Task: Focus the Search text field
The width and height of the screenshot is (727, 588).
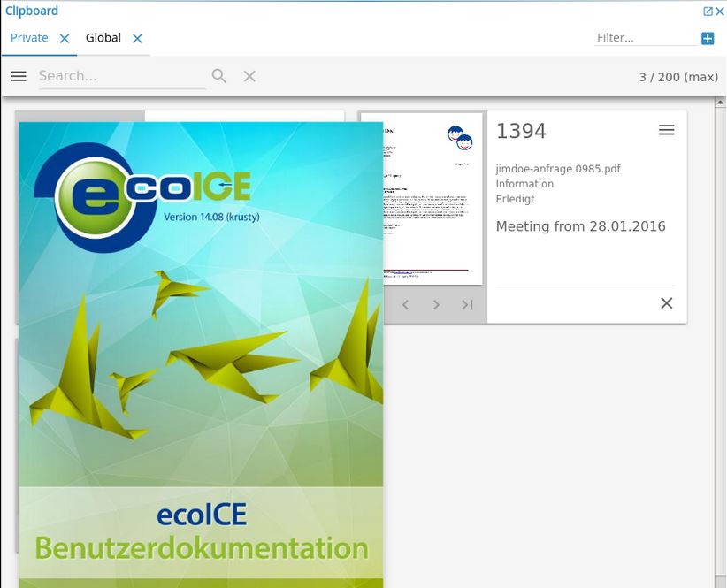Action: (122, 76)
